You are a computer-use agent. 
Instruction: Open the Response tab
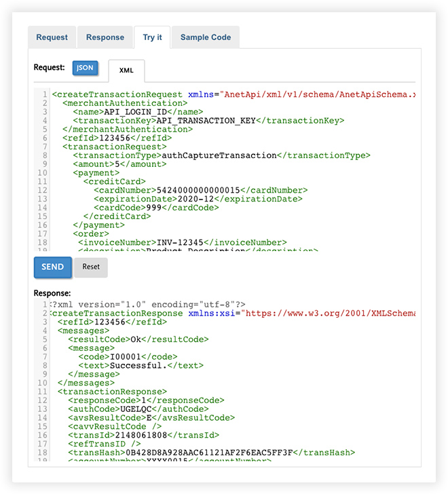click(x=105, y=37)
